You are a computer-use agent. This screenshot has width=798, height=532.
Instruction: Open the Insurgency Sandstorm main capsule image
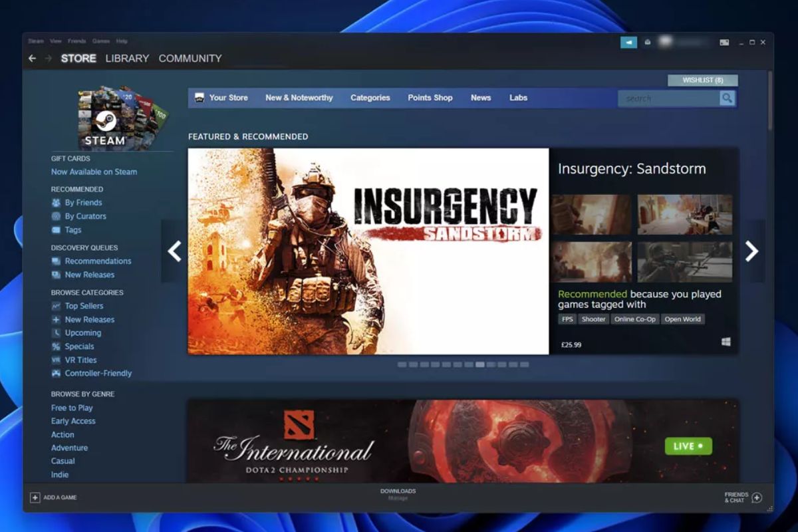click(368, 251)
